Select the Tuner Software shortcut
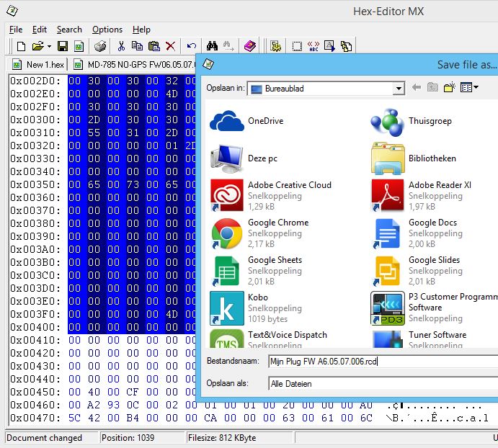The image size is (498, 448). click(x=419, y=339)
